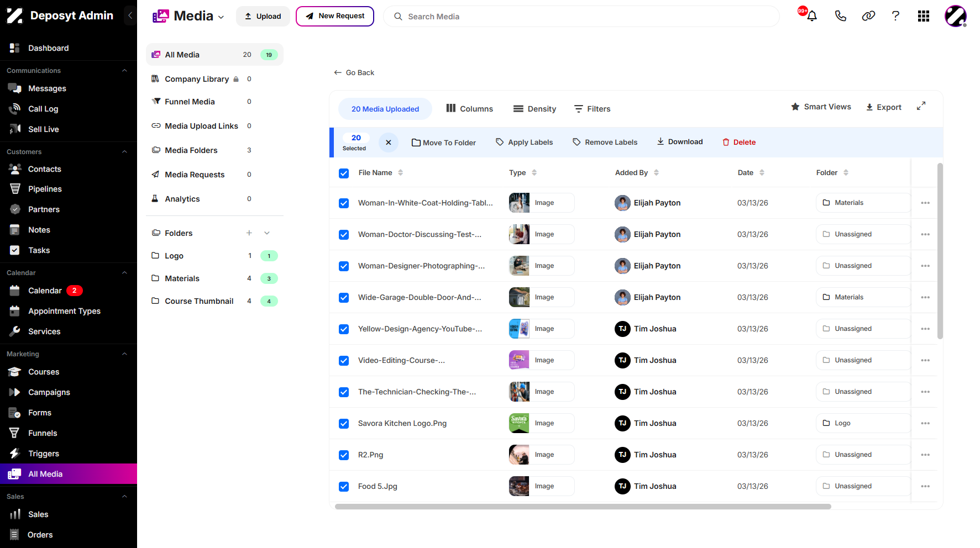980x548 pixels.
Task: Uncheck the R2.Png row checkbox
Action: click(344, 455)
